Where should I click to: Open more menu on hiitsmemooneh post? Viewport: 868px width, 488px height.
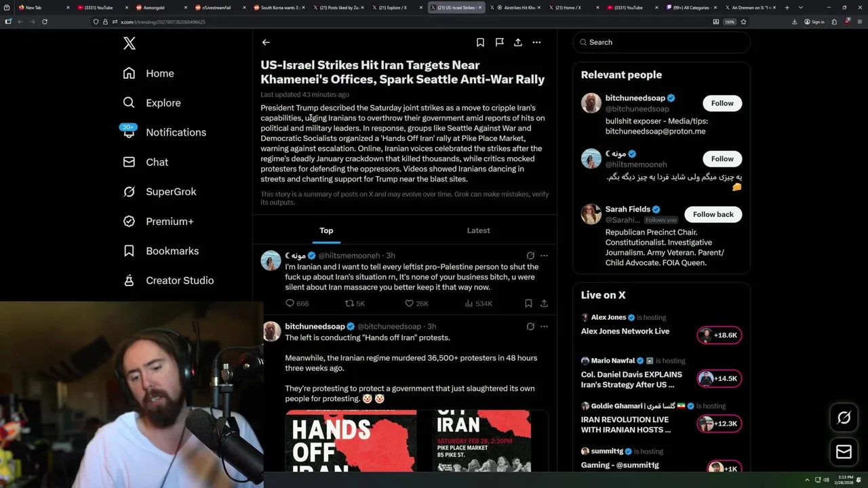click(x=544, y=256)
